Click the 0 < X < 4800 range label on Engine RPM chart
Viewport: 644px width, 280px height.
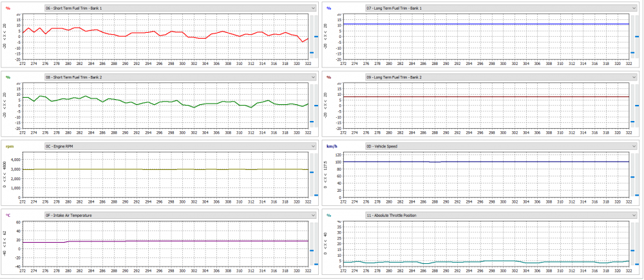coord(5,176)
